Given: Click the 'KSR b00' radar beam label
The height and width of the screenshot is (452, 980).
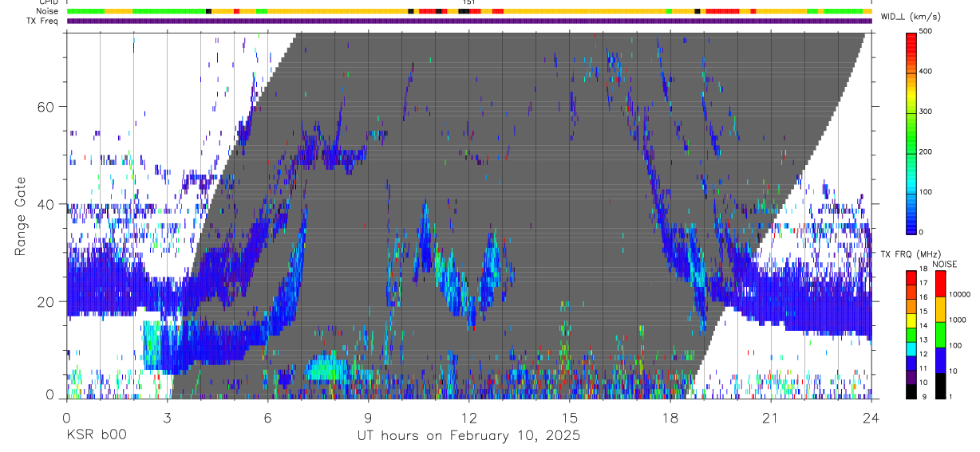Looking at the screenshot, I should 96,435.
